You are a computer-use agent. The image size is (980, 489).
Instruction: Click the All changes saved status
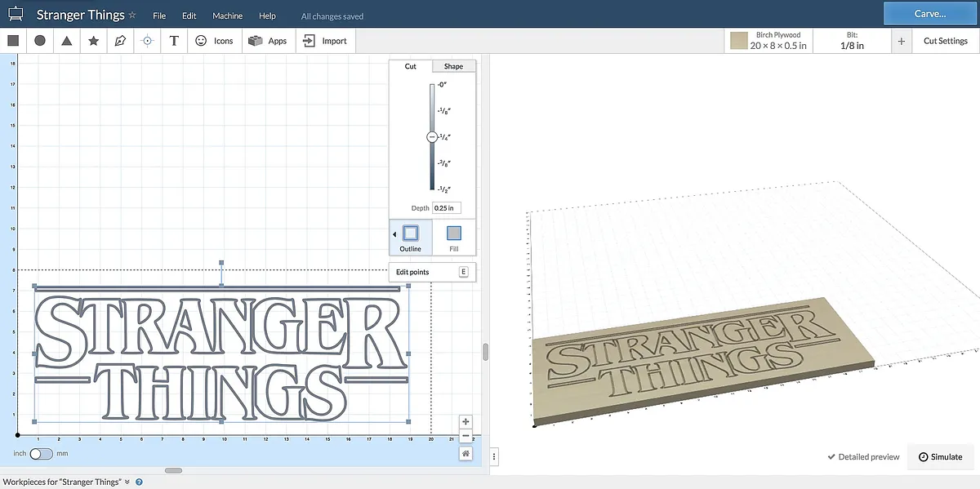pyautogui.click(x=332, y=16)
